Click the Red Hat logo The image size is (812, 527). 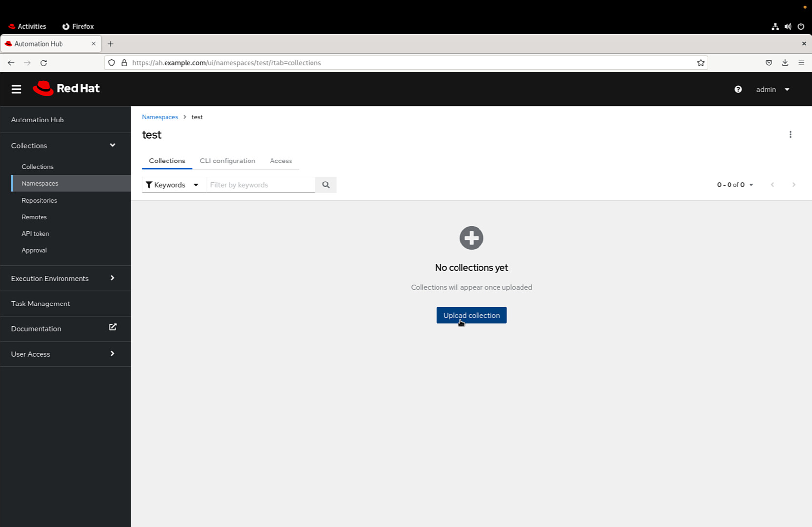(x=66, y=88)
